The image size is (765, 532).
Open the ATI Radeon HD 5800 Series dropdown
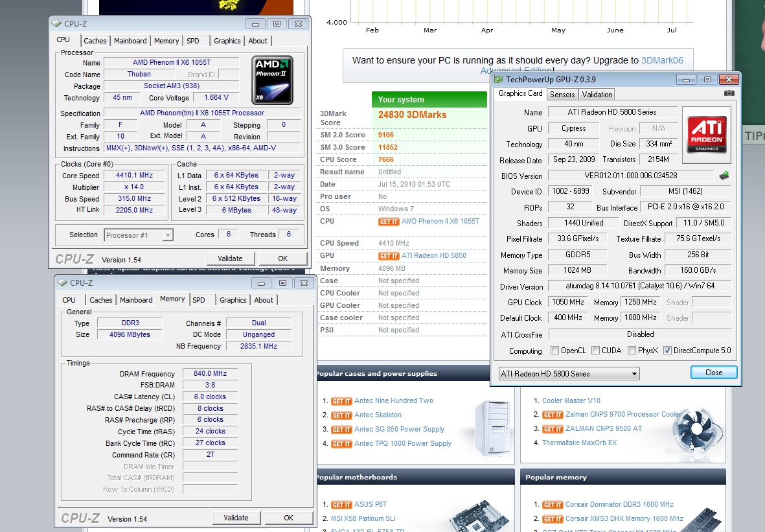[569, 374]
